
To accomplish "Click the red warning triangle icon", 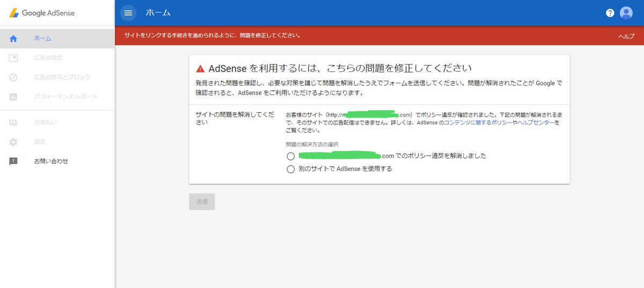I will 200,69.
